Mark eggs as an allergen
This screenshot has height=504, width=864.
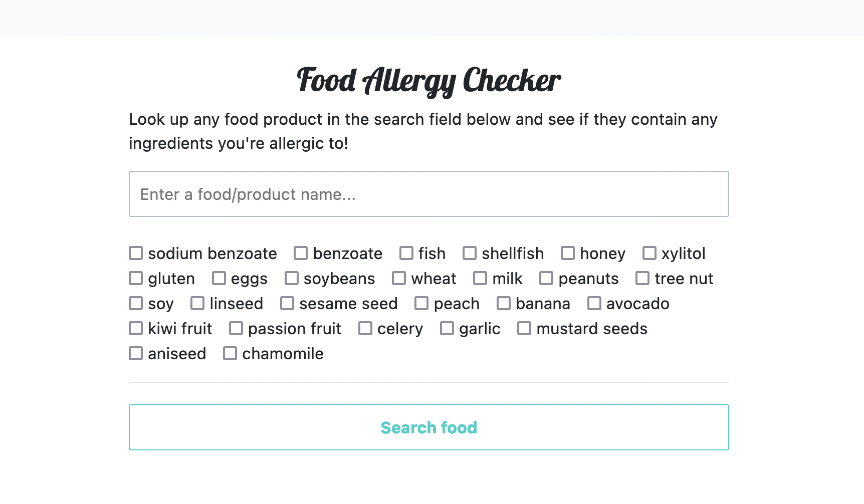[x=219, y=278]
